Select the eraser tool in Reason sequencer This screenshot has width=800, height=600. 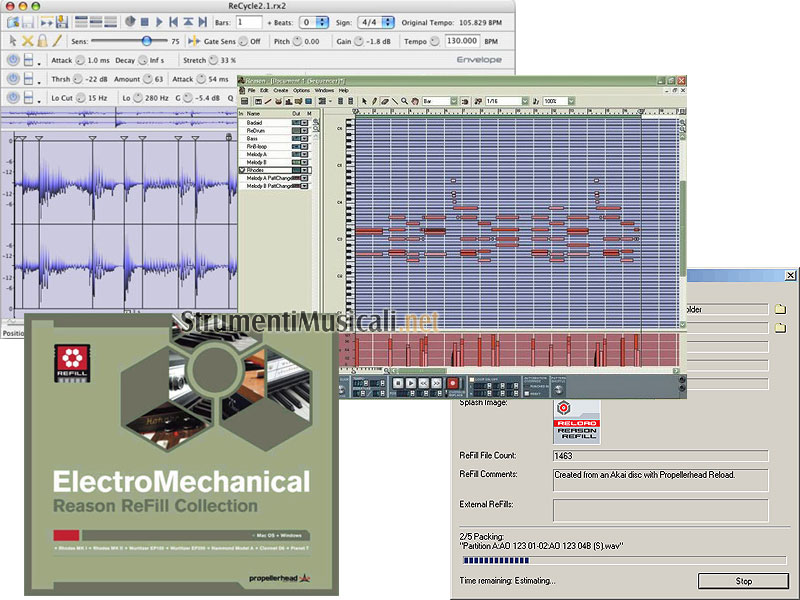pyautogui.click(x=383, y=101)
